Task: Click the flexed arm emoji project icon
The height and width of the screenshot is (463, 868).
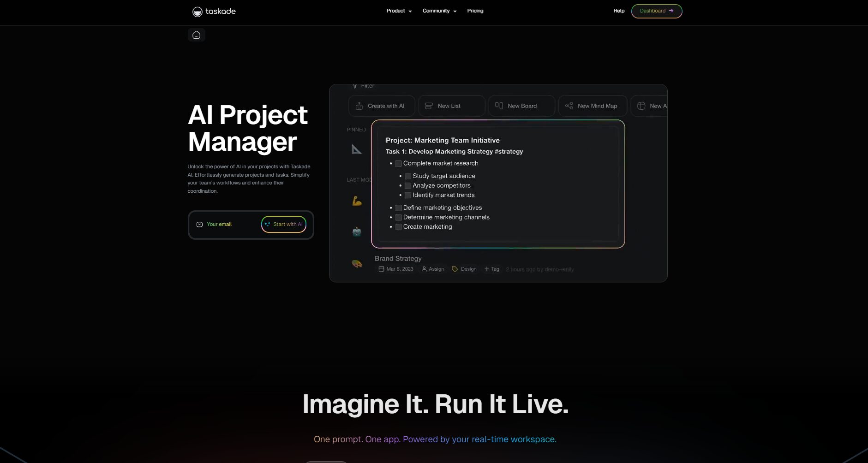Action: (357, 201)
